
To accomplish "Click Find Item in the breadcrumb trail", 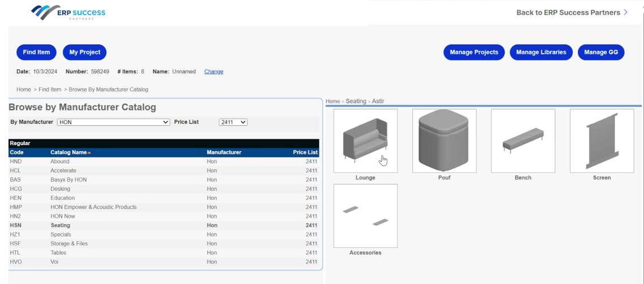I will [50, 89].
